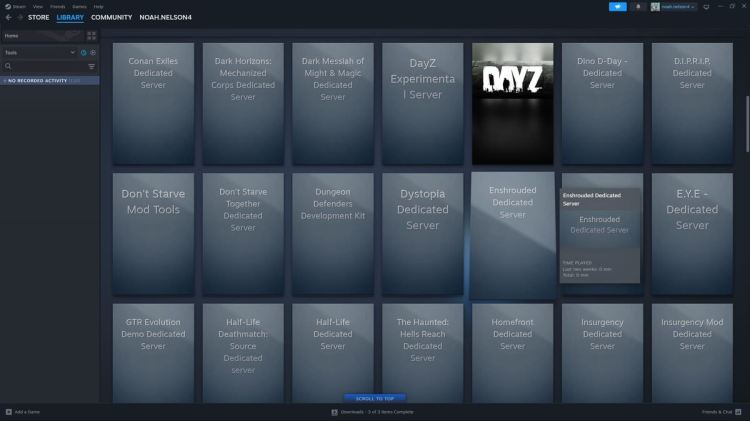Click the Add a Game plus icon
The image size is (750, 421).
click(8, 412)
